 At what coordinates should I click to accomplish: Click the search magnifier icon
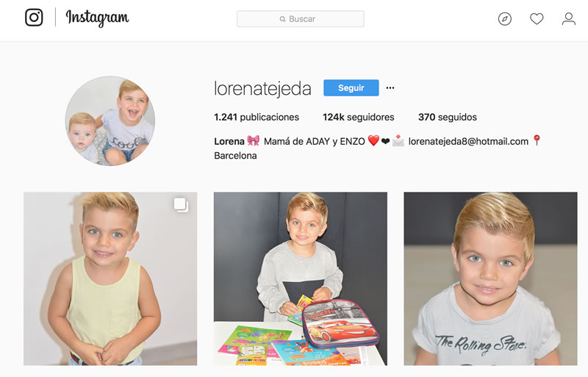pyautogui.click(x=282, y=19)
